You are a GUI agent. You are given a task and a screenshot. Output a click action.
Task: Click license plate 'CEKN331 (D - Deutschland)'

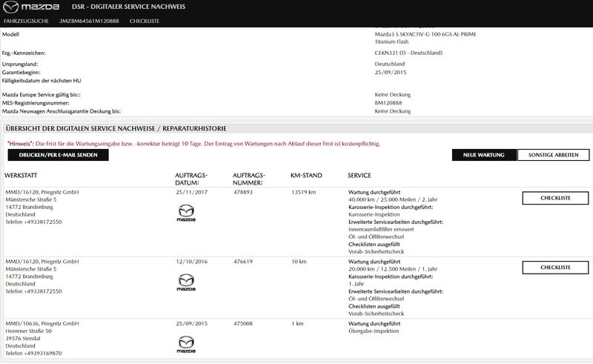click(408, 53)
